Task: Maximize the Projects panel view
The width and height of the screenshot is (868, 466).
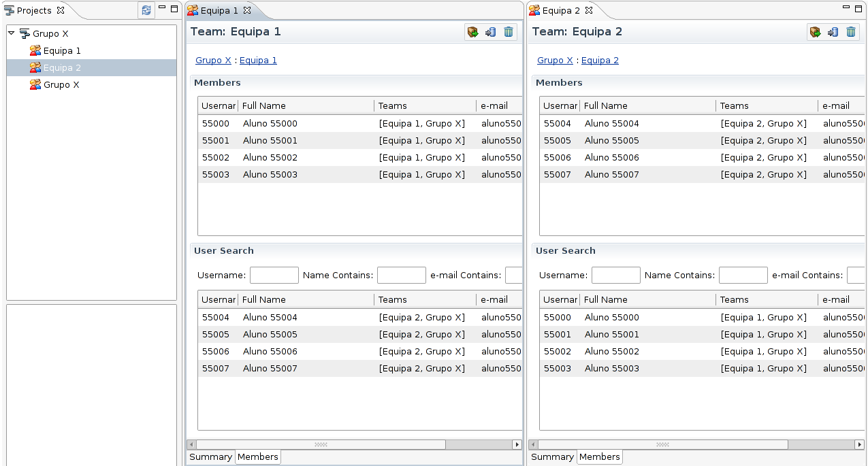Action: (174, 9)
